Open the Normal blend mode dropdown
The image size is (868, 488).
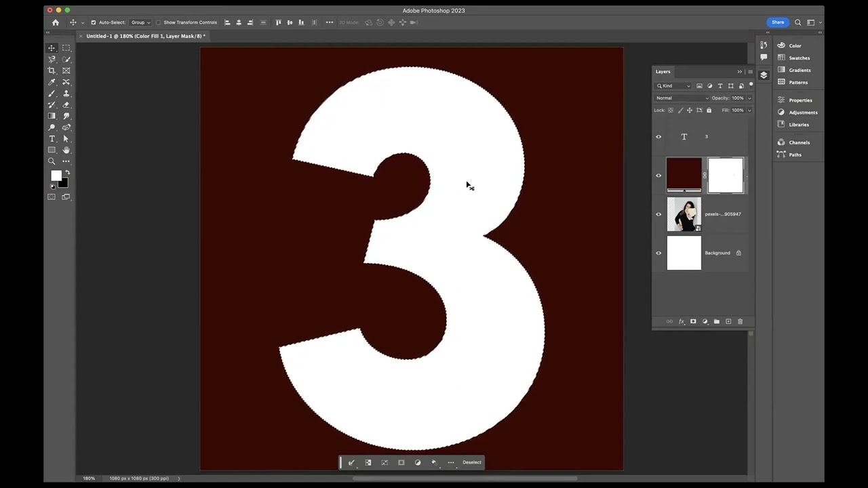[x=682, y=98]
